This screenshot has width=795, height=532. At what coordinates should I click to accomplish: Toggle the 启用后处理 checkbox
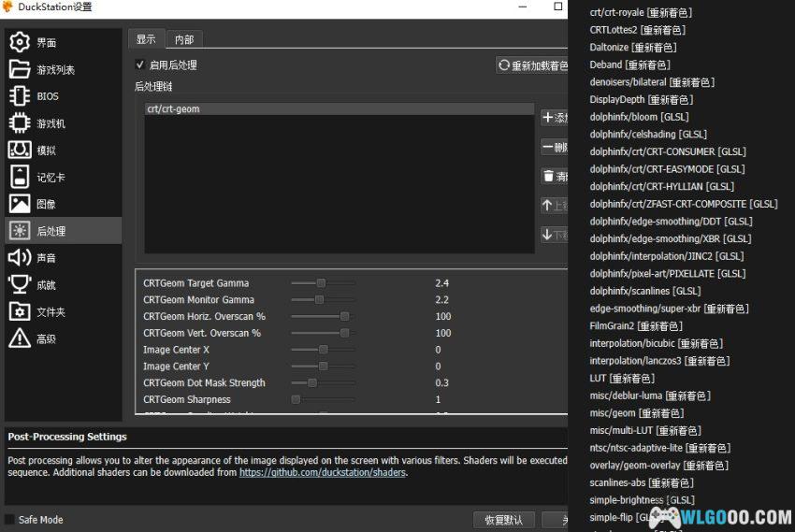point(140,65)
